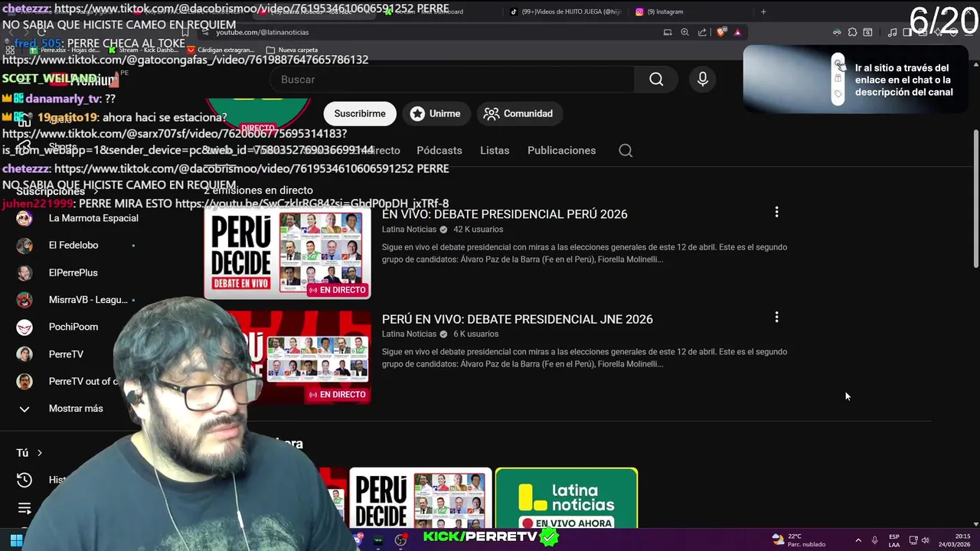The width and height of the screenshot is (980, 551).
Task: Click the page vertical scrollbar
Action: tap(975, 199)
